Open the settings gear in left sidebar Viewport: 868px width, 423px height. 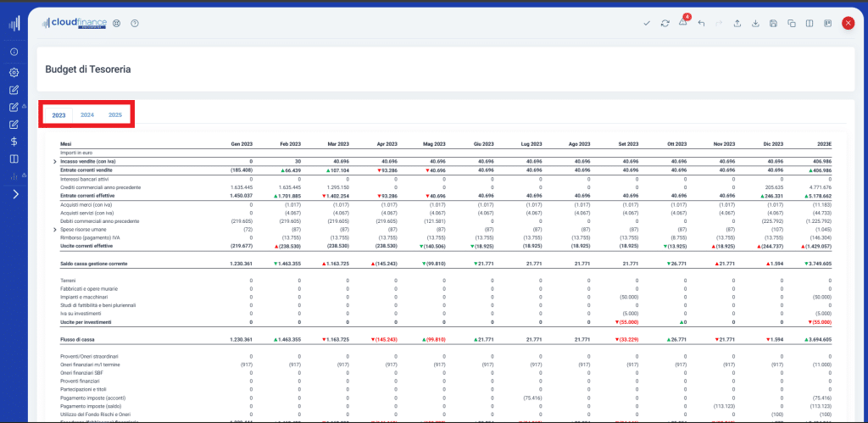tap(14, 72)
